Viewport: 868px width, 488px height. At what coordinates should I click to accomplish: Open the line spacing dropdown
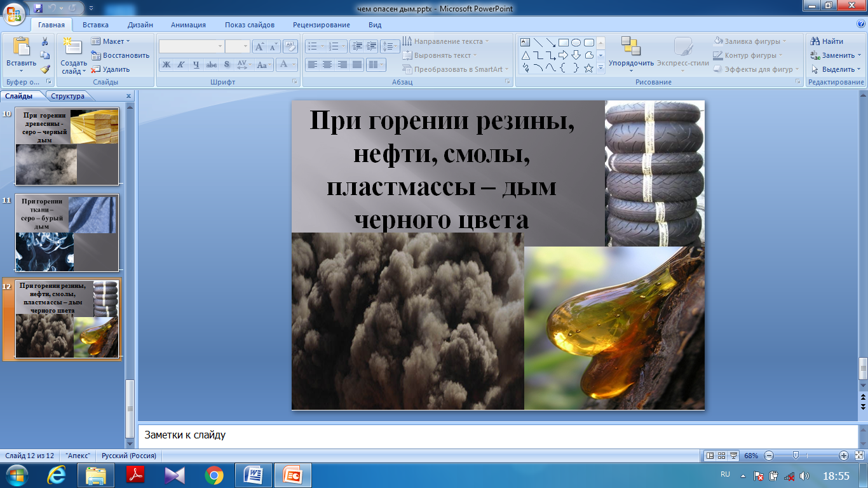[390, 46]
